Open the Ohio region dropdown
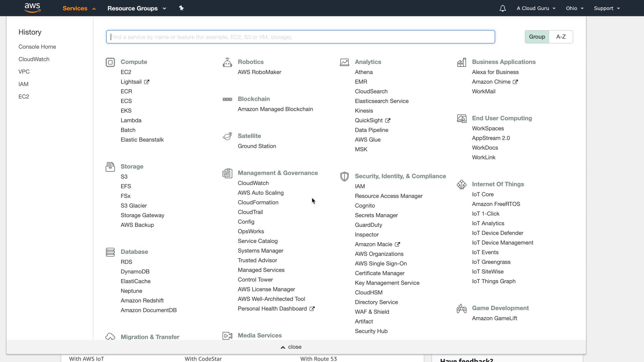The height and width of the screenshot is (362, 644). click(x=575, y=8)
